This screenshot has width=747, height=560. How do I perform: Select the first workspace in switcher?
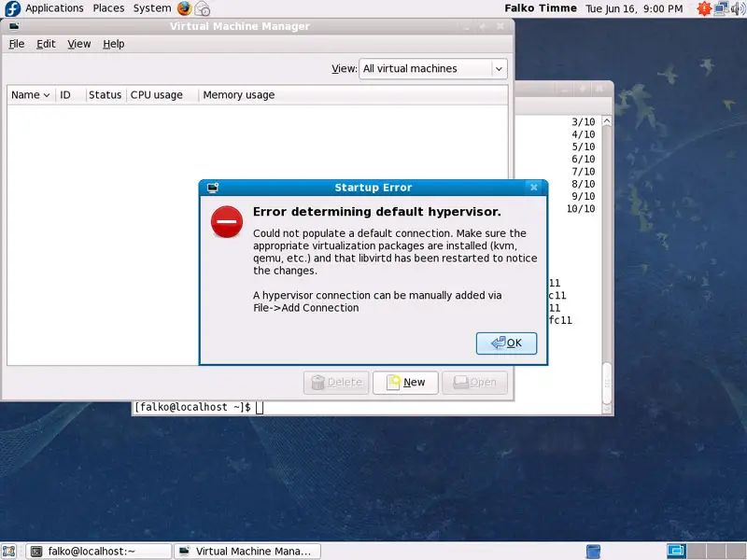(675, 551)
